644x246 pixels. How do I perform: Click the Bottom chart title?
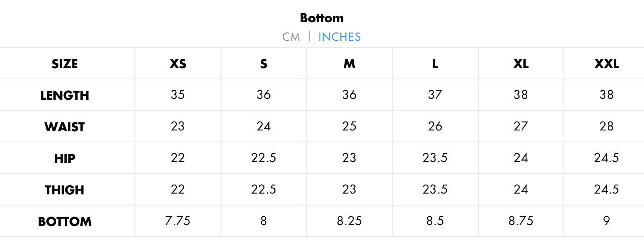click(322, 18)
